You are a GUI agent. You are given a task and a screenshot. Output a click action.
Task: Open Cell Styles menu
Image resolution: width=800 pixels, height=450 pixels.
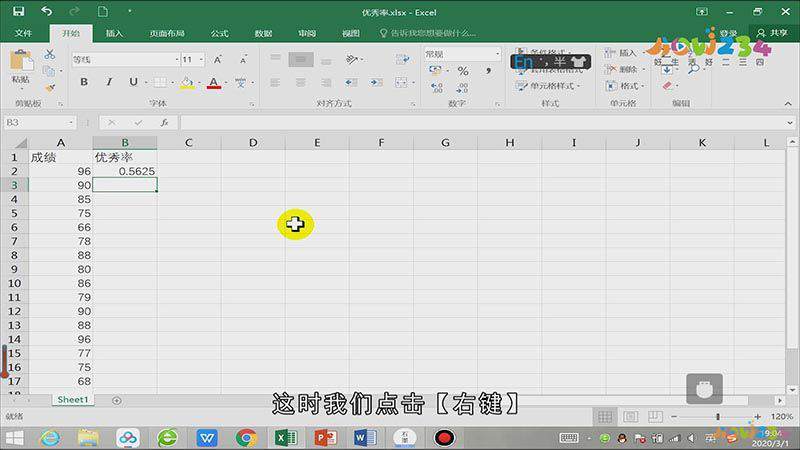(x=549, y=86)
